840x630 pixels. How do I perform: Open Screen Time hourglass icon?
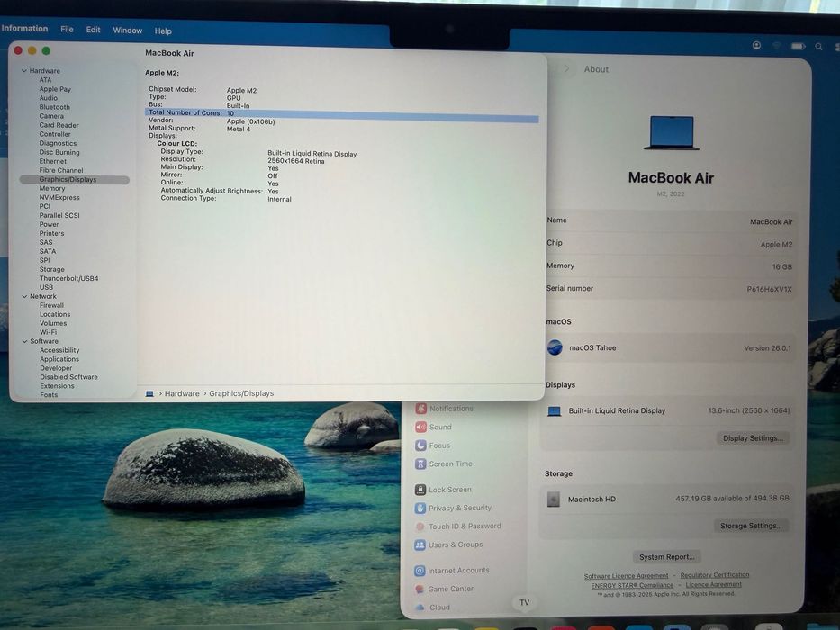click(420, 463)
